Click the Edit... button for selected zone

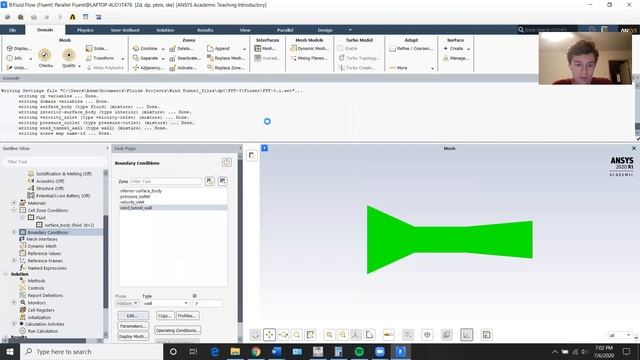(133, 316)
